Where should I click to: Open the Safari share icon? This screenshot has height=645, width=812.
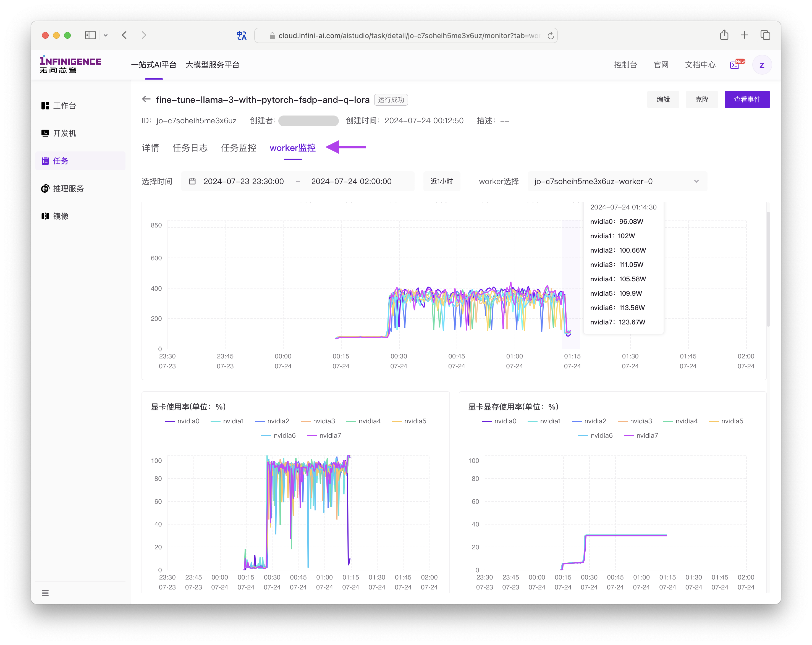(x=724, y=35)
